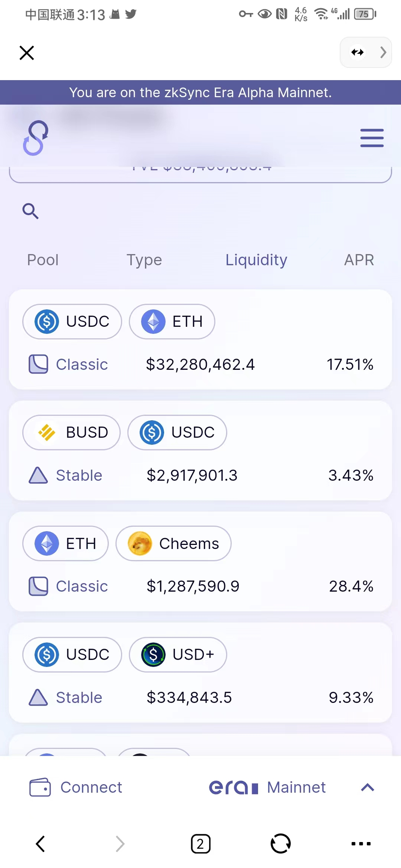The width and height of the screenshot is (401, 868).
Task: Select the Cheems token chip
Action: [x=173, y=543]
